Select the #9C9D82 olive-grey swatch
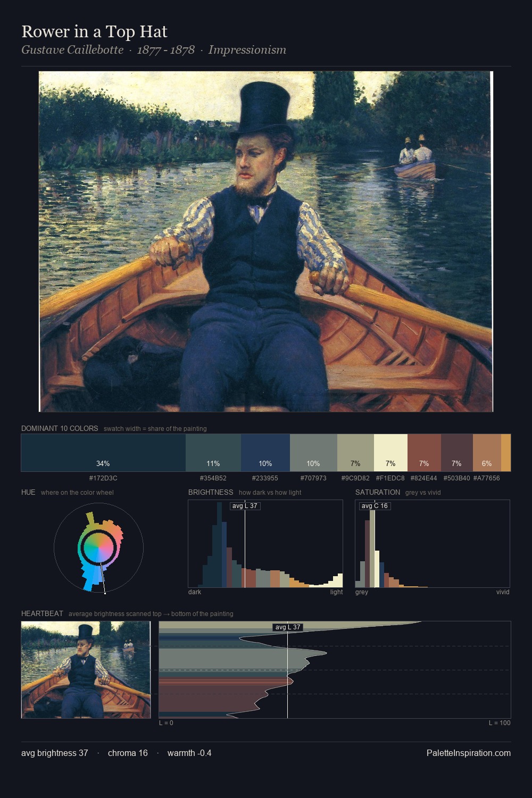Image resolution: width=532 pixels, height=798 pixels. 355,453
